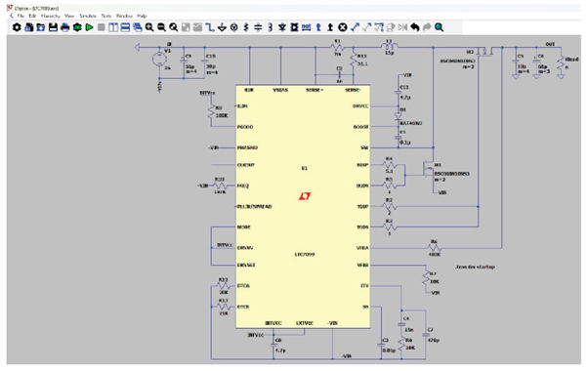Print the schematic using the printer icon

(64, 27)
